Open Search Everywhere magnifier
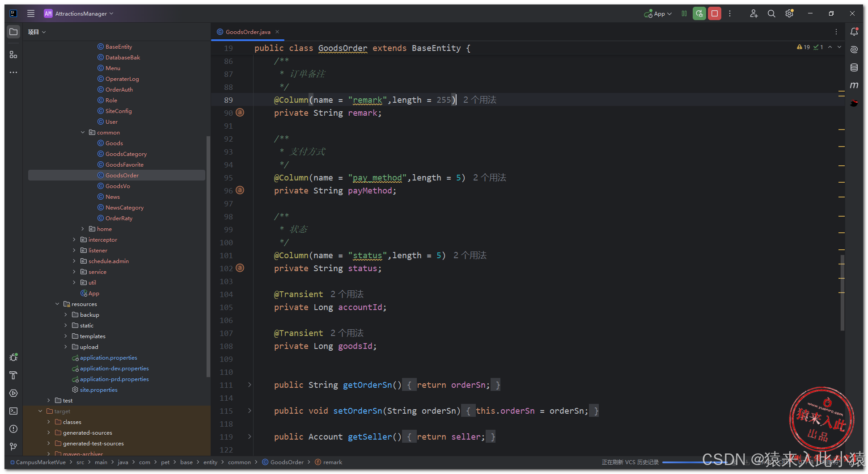The height and width of the screenshot is (474, 868). click(771, 13)
